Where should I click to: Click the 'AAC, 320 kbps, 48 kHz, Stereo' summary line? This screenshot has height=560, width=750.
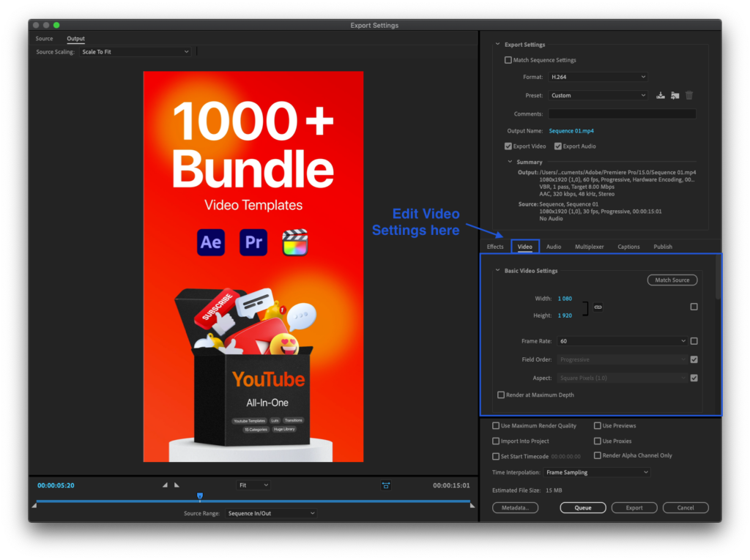(x=577, y=194)
